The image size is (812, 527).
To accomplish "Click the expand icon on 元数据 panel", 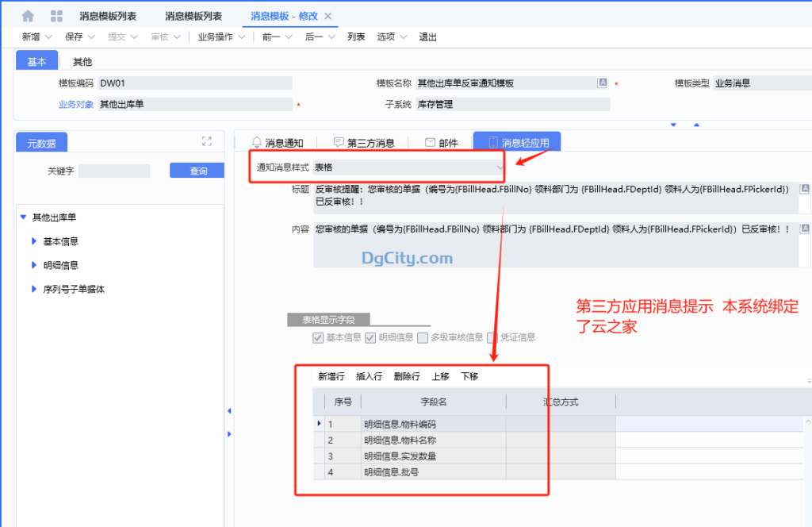I will 207,141.
